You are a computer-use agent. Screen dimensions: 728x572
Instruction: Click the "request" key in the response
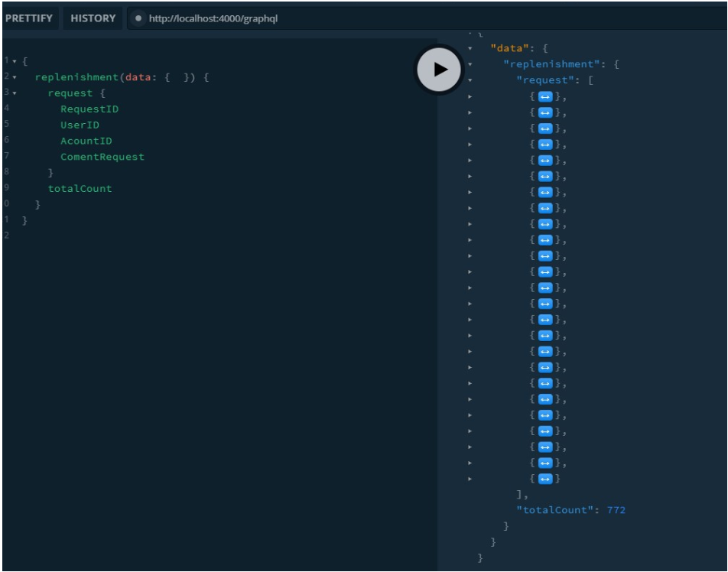click(545, 80)
